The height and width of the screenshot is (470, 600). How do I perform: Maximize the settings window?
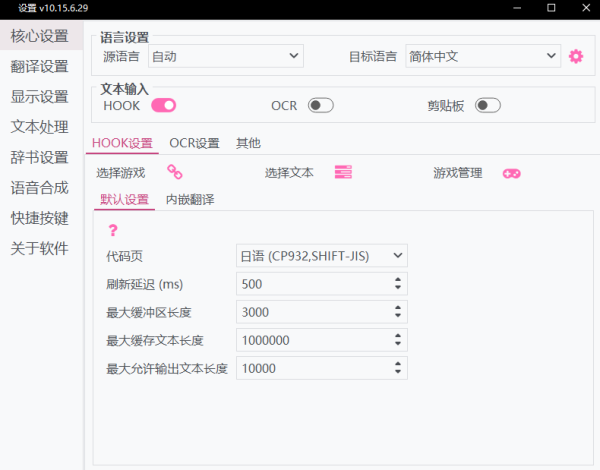click(x=551, y=8)
